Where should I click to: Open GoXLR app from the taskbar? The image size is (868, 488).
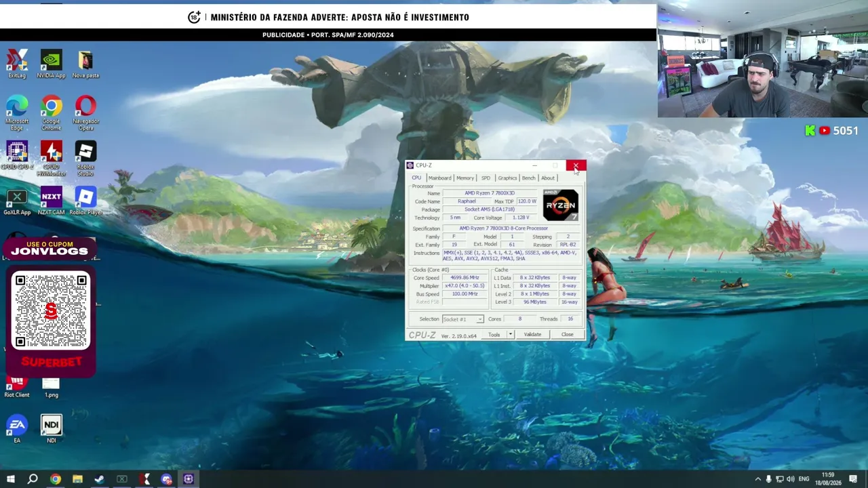(x=122, y=479)
